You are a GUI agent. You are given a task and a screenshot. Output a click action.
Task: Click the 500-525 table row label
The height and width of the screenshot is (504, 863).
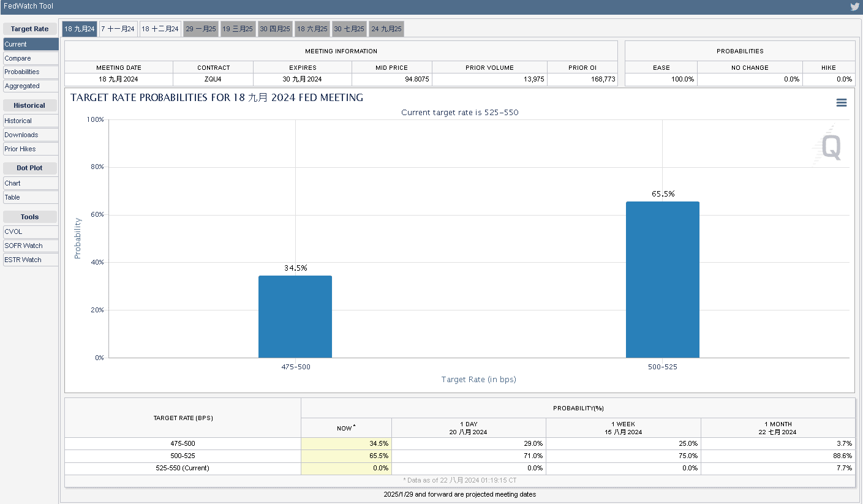point(183,456)
